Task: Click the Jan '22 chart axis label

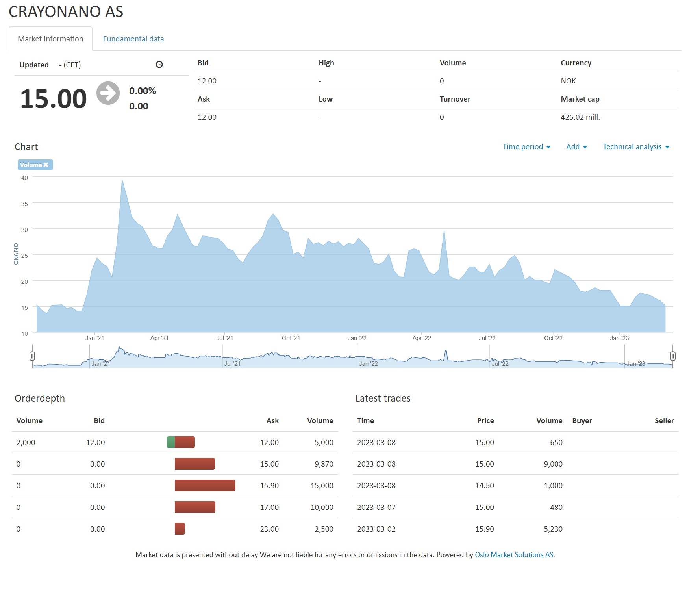Action: 357,338
